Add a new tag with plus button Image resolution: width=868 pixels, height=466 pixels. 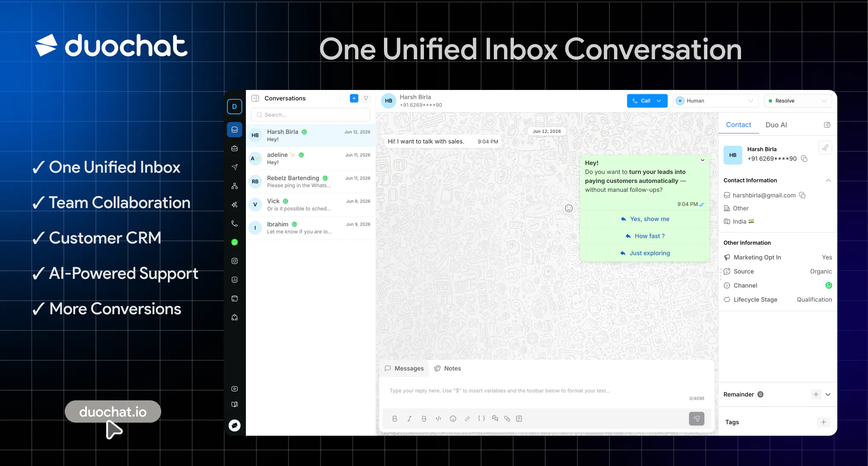[x=824, y=422]
